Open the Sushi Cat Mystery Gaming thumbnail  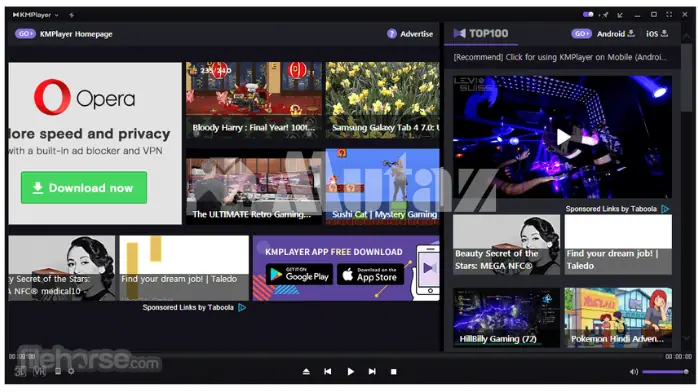(382, 186)
